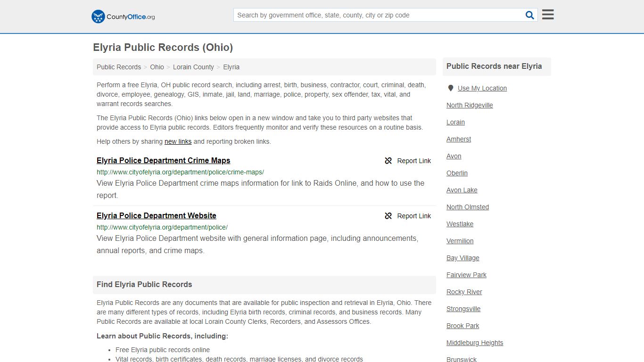Report Link for Crime Maps entry
This screenshot has width=644, height=362.
[x=414, y=161]
